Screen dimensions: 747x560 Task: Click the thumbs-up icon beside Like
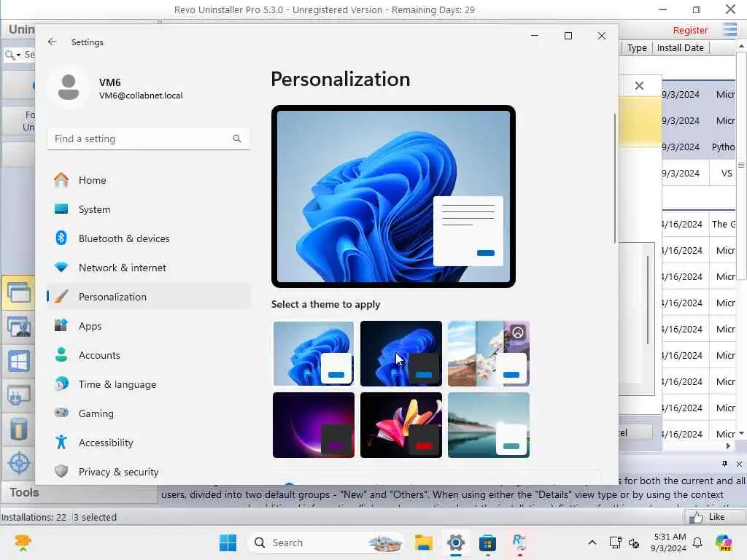click(x=696, y=517)
